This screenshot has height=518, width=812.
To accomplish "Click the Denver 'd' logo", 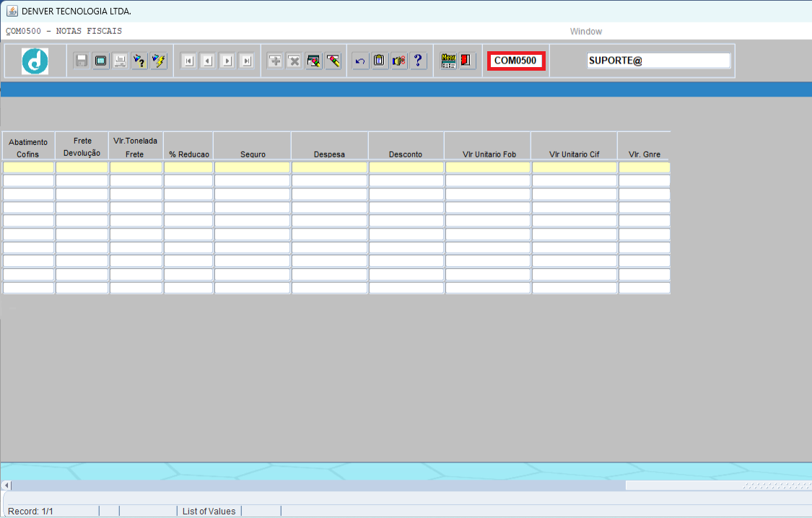I will click(x=35, y=61).
